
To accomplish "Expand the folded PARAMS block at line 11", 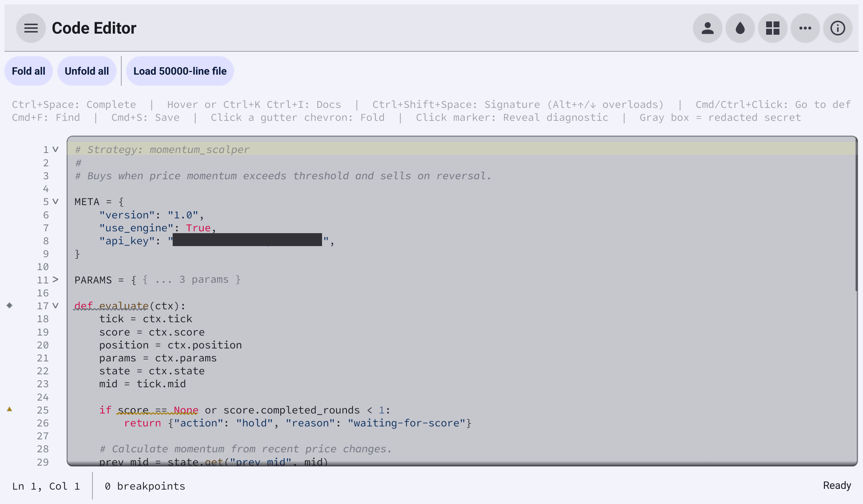I will [x=55, y=279].
